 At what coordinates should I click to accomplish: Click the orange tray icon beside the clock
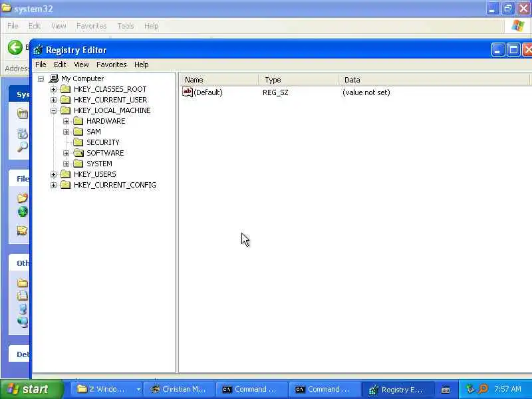(483, 389)
